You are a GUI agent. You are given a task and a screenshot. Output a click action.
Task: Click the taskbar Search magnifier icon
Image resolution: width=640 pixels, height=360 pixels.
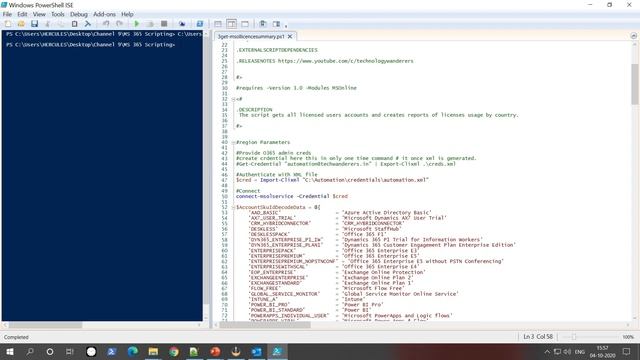pos(30,351)
